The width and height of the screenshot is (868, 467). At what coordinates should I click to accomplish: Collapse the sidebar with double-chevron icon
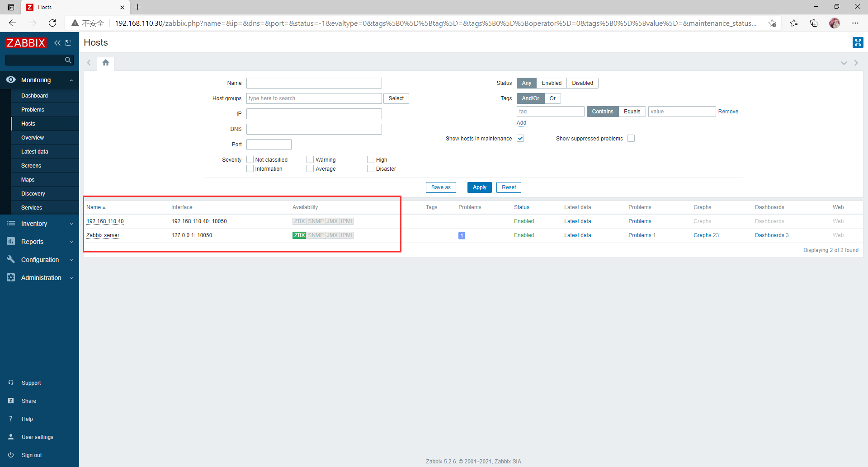pyautogui.click(x=57, y=43)
